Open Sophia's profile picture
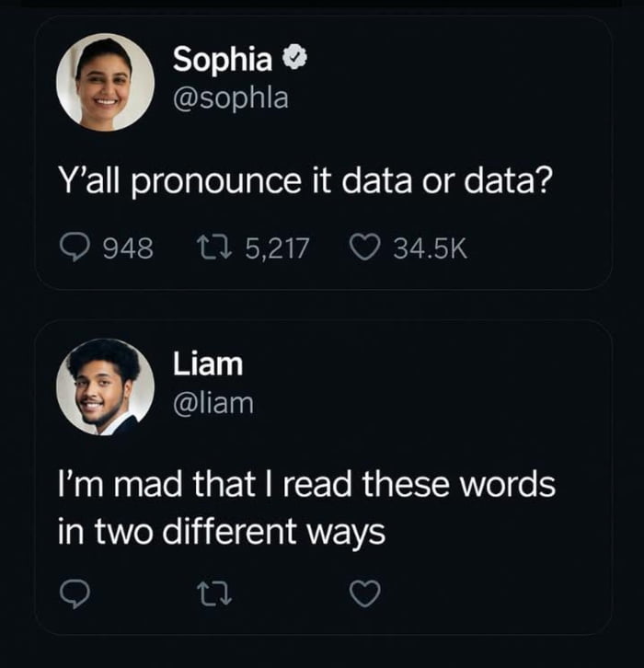The height and width of the screenshot is (668, 644). (104, 82)
